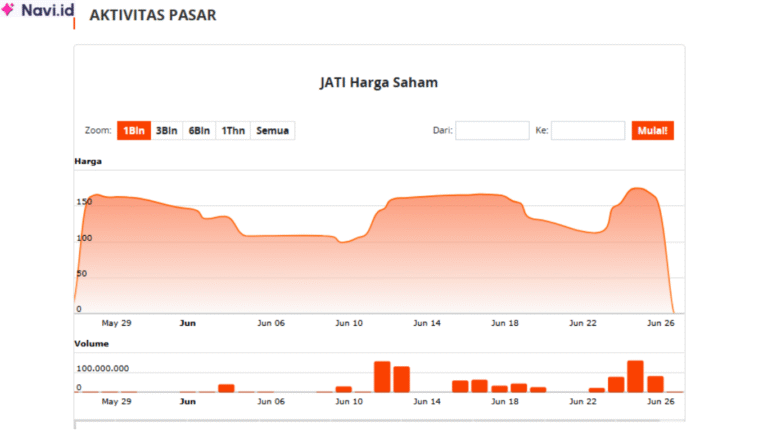Select the 3Bln zoom range
The width and height of the screenshot is (768, 432).
click(167, 131)
